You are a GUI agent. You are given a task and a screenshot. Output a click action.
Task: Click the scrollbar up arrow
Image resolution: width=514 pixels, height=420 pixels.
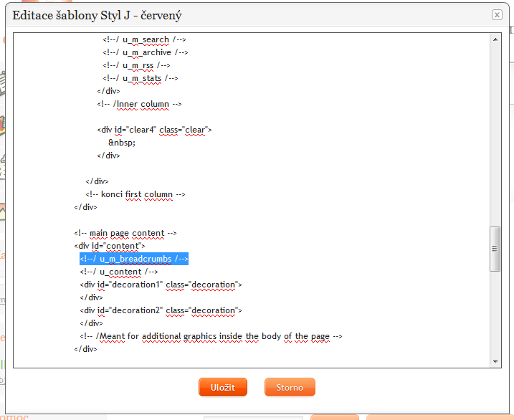point(495,40)
